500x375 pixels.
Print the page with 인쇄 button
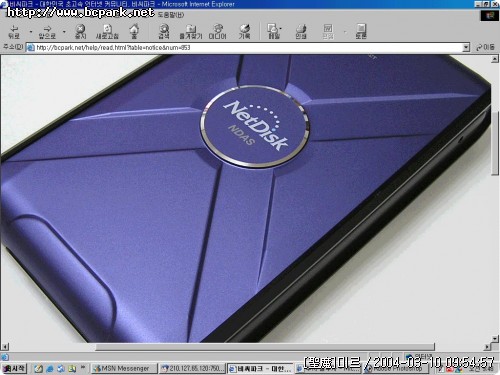(x=301, y=32)
